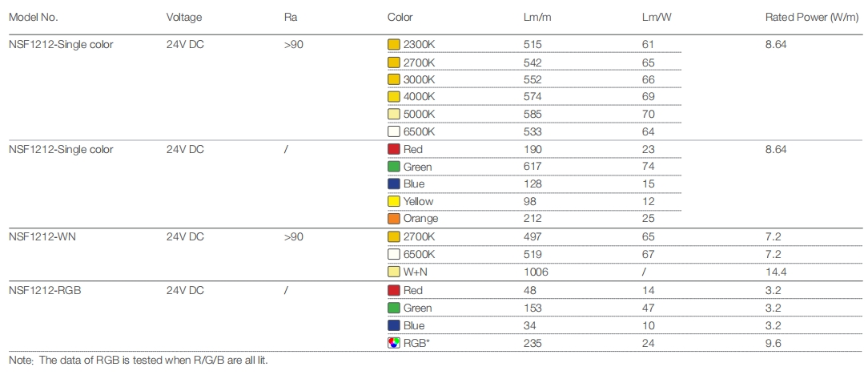The width and height of the screenshot is (868, 375).
Task: Select the Lm/W column header
Action: [x=657, y=17]
